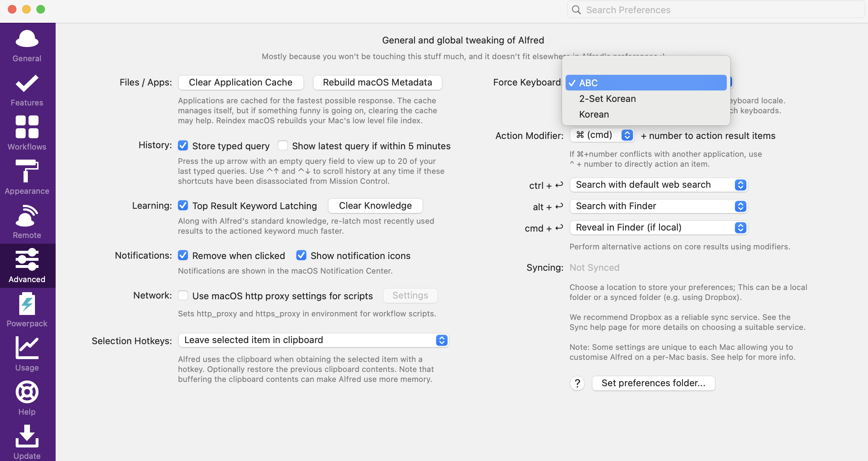Screen dimensions: 868x461
Task: Enable macOS http proxy settings checkbox
Action: [183, 296]
